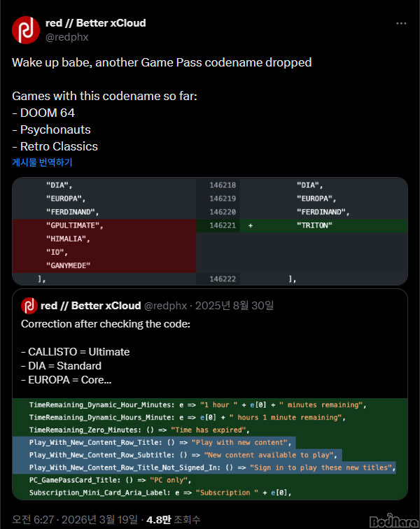Click the main post's profile avatar
The height and width of the screenshot is (529, 420).
(25, 29)
